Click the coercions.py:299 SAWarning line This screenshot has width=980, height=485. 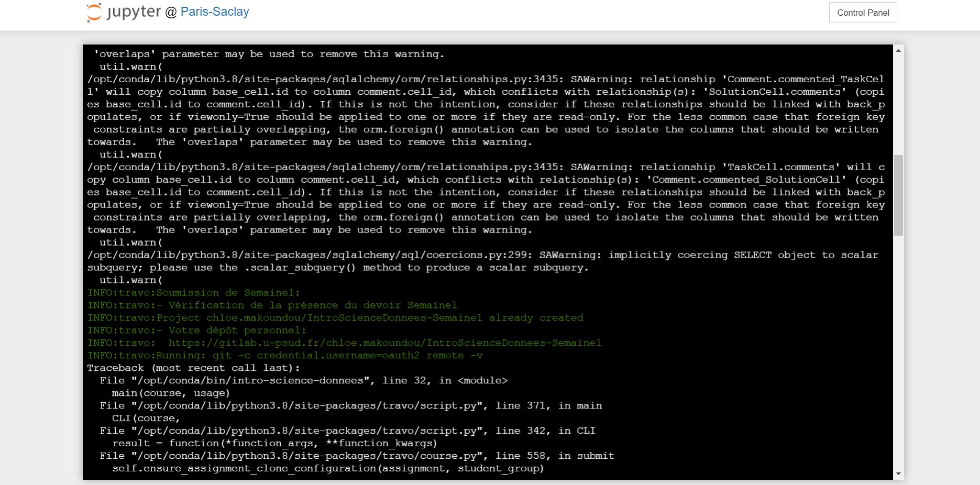483,255
